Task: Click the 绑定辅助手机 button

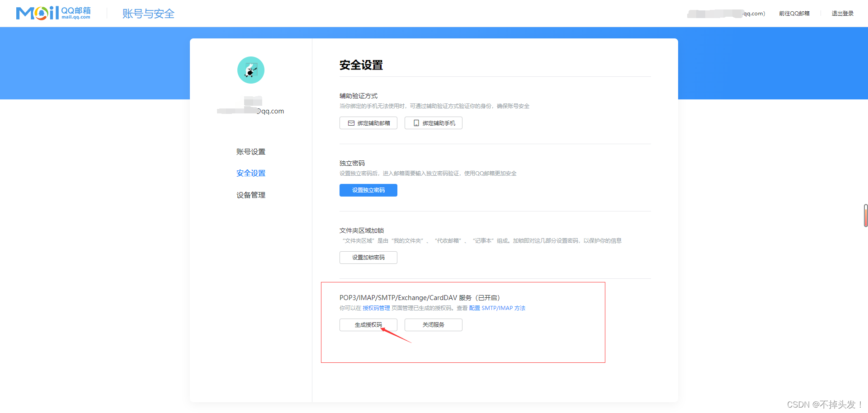Action: [x=433, y=122]
